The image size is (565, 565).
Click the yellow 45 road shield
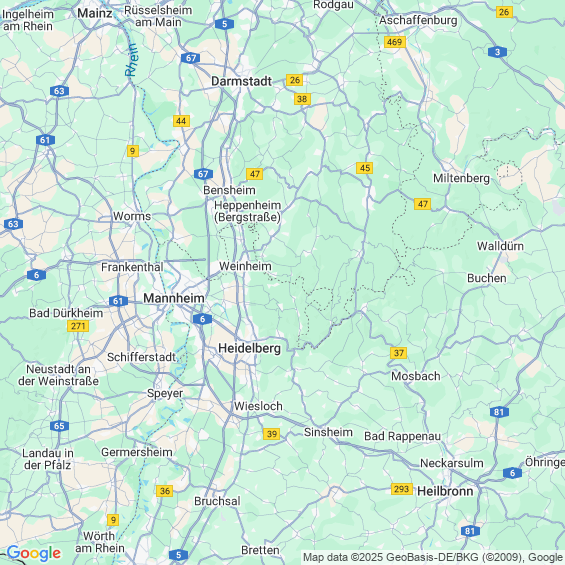coord(364,168)
